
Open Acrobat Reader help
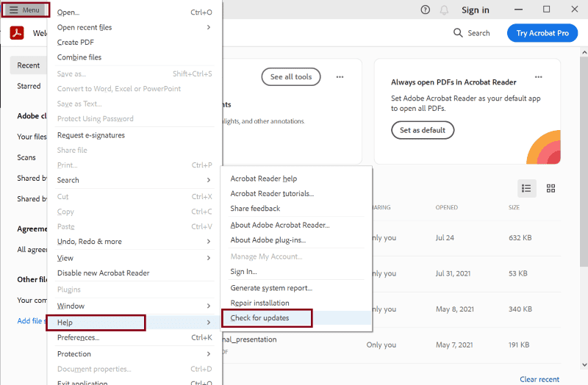(x=297, y=179)
